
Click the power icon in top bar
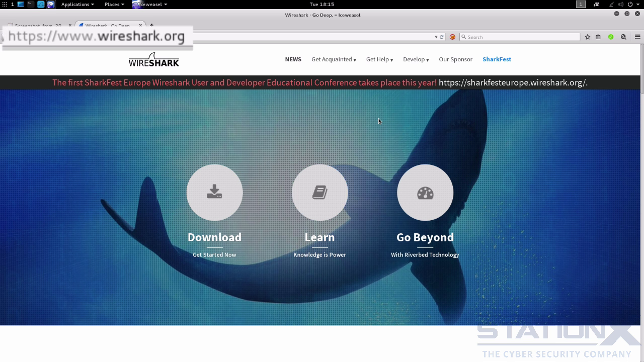(630, 4)
